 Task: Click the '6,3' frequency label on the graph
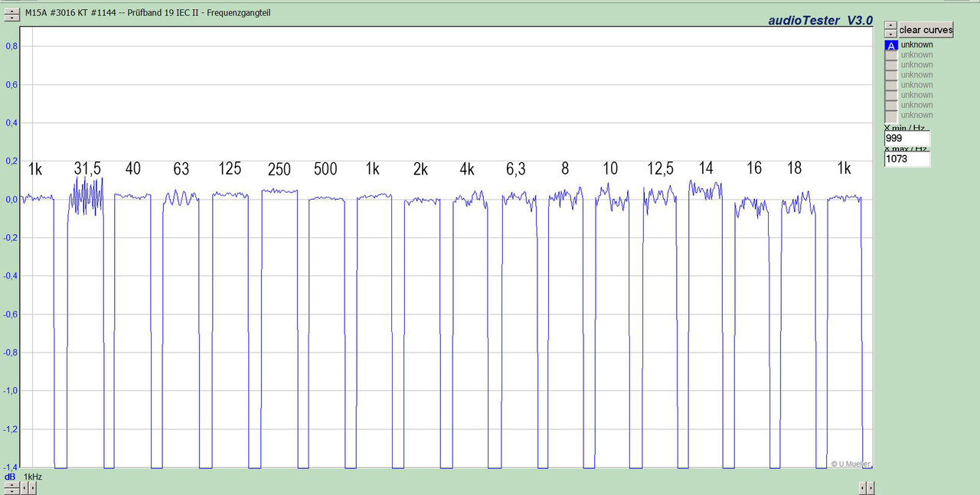point(516,170)
